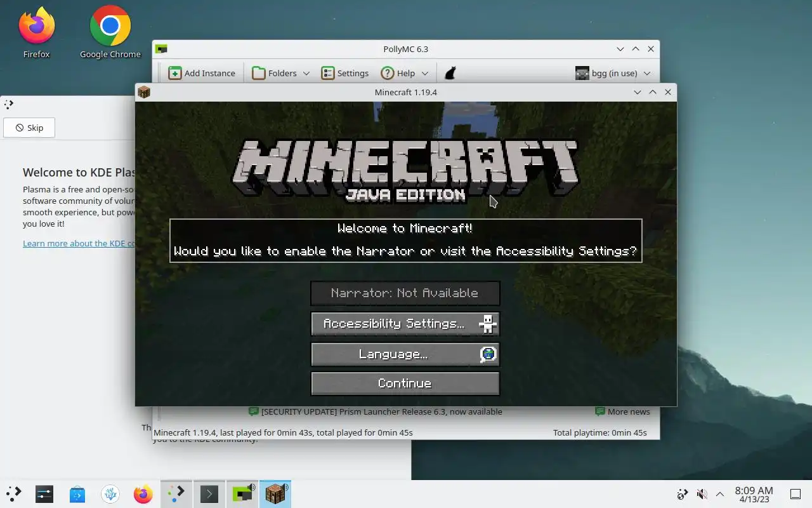Screen dimensions: 812x508
Task: Click the disabled Narrator: Not Available button
Action: tap(405, 293)
